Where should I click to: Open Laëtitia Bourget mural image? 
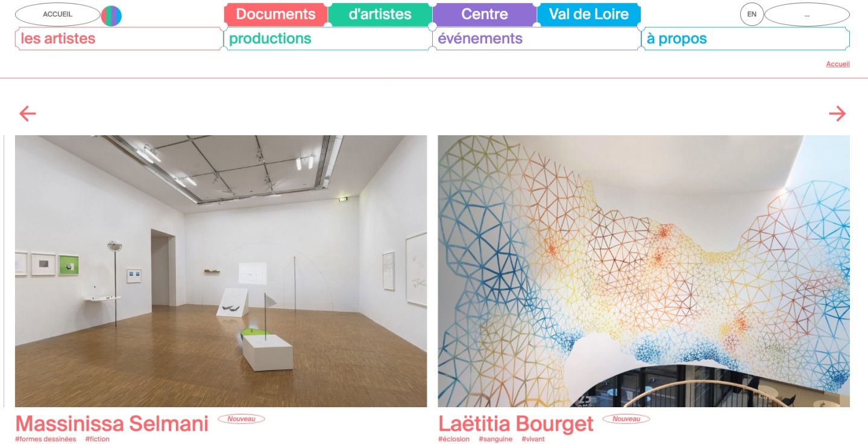point(644,271)
